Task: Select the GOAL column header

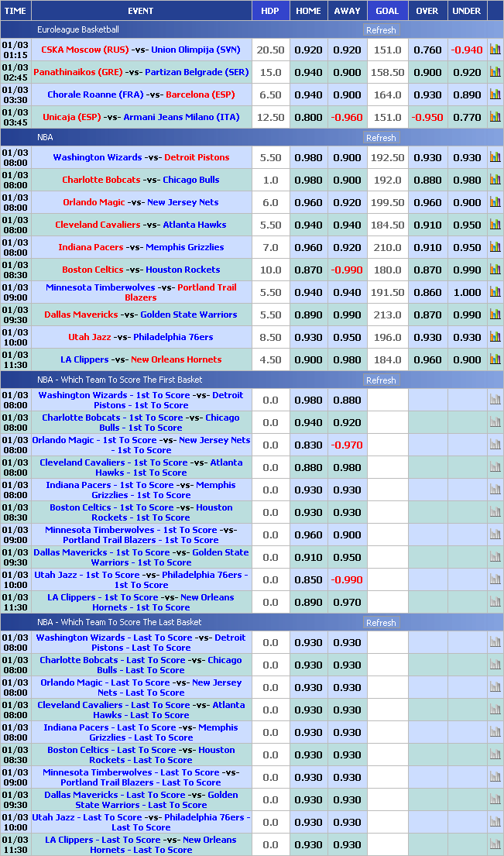Action: point(387,11)
